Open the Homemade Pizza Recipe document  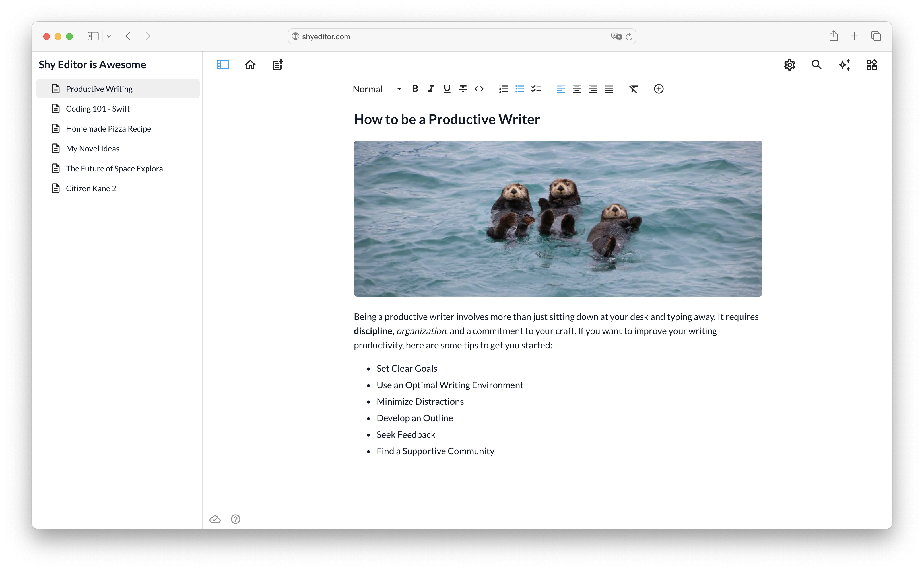click(108, 129)
